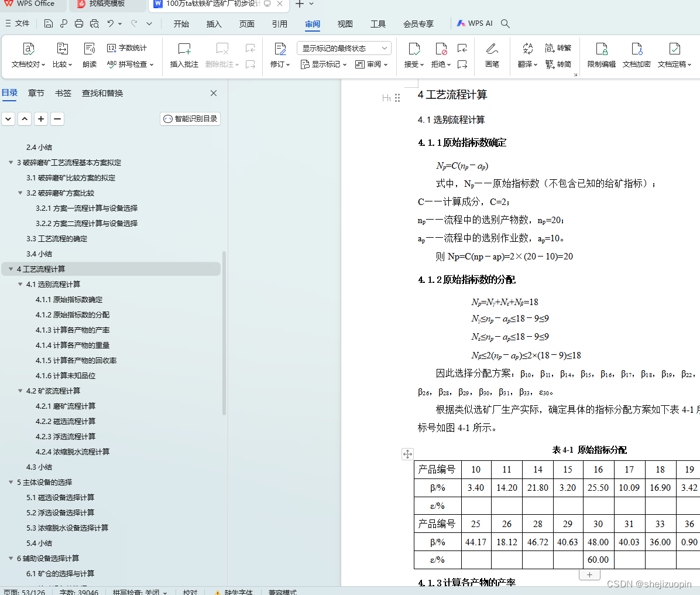
Task: Convert text with 转繁
Action: click(x=558, y=48)
